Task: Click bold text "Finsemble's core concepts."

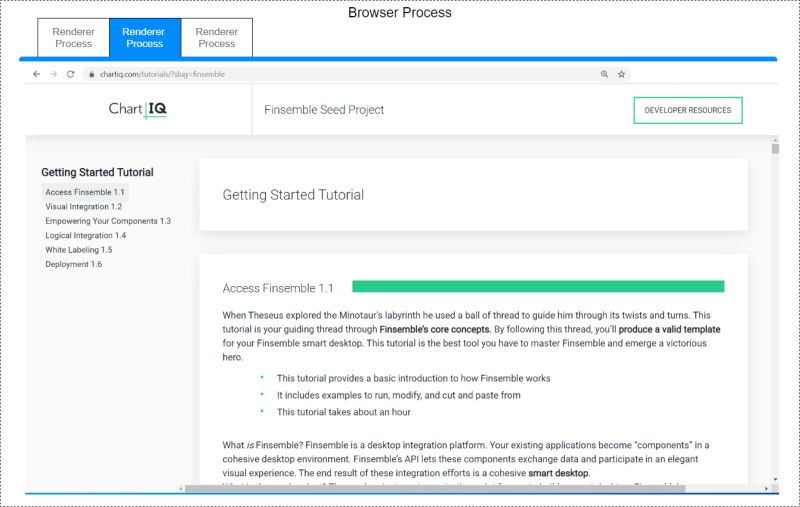Action: 435,329
